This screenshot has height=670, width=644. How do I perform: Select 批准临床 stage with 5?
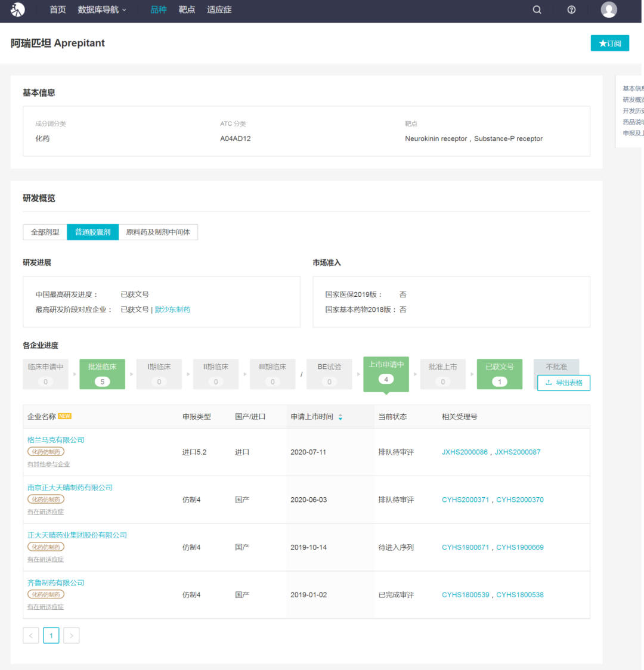[x=102, y=374]
